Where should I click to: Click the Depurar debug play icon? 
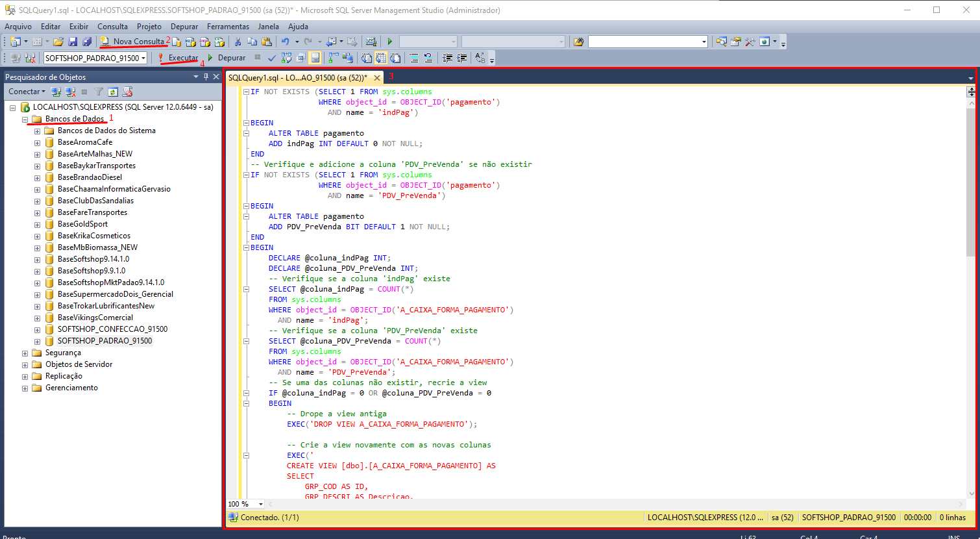210,58
